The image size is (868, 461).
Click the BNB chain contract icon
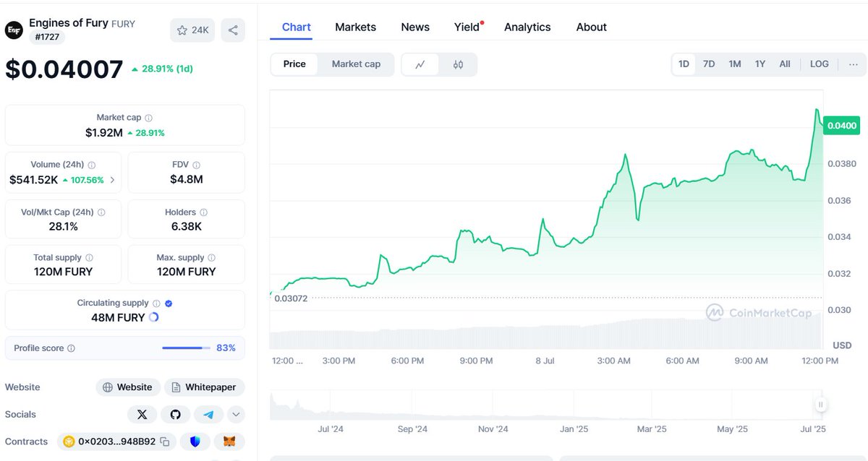[69, 441]
